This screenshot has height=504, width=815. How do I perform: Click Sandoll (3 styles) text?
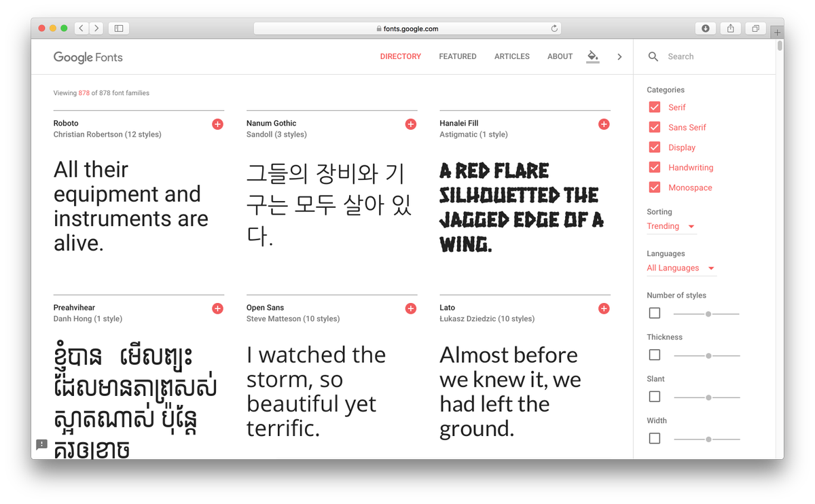point(276,134)
